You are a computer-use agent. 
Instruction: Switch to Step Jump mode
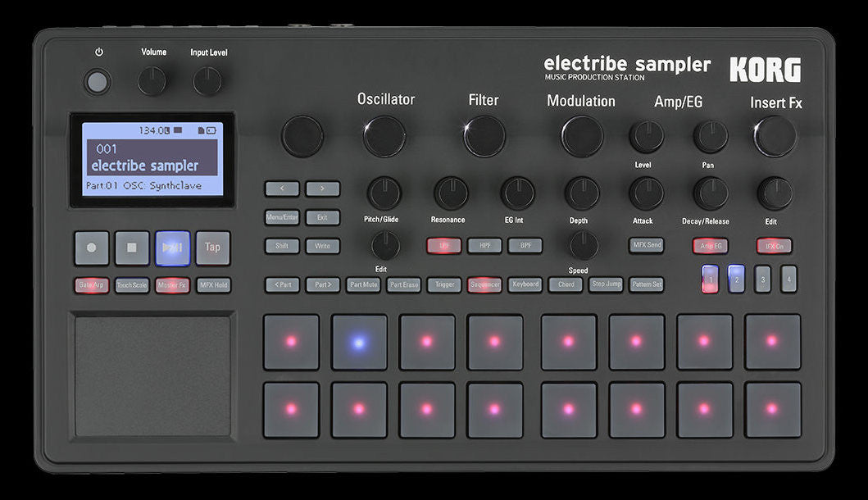pos(607,284)
